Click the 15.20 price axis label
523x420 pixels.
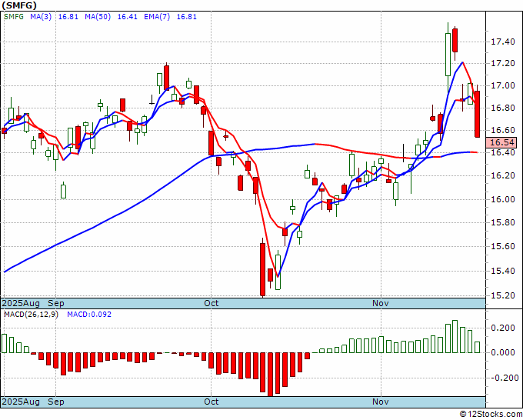[503, 295]
